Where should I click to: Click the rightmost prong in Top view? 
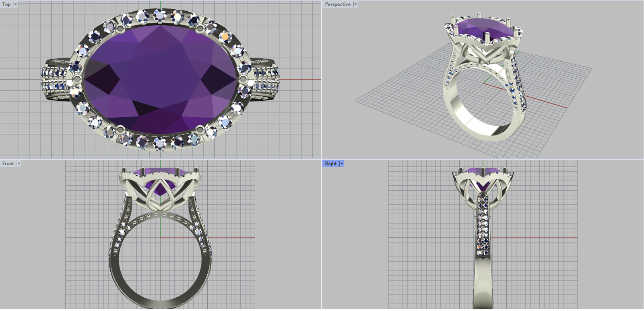pos(243,80)
